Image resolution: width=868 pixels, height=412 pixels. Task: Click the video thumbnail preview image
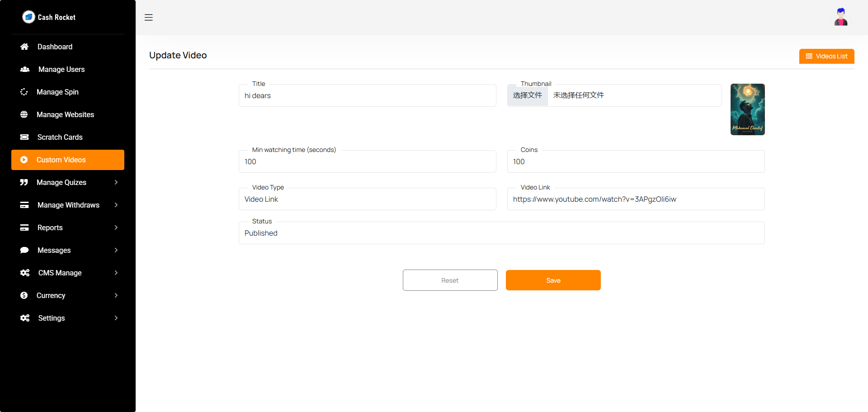747,109
